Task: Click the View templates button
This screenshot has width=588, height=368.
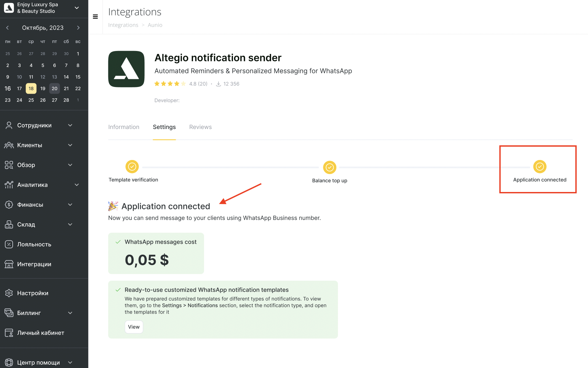Action: click(x=134, y=327)
